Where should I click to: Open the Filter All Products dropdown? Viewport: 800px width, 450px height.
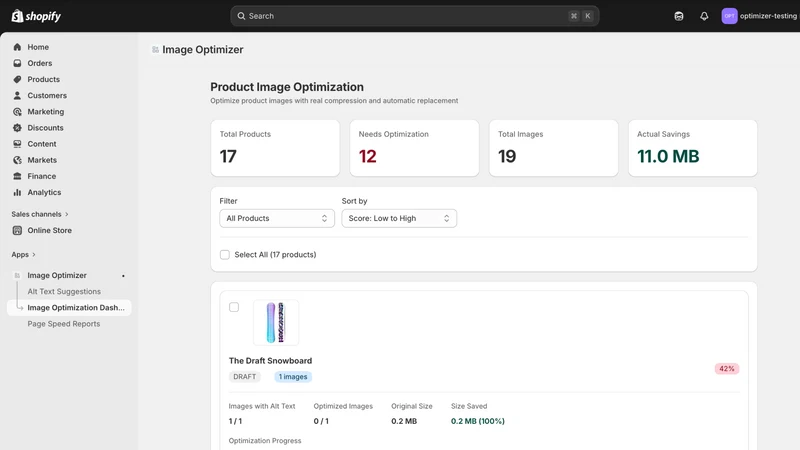click(277, 218)
